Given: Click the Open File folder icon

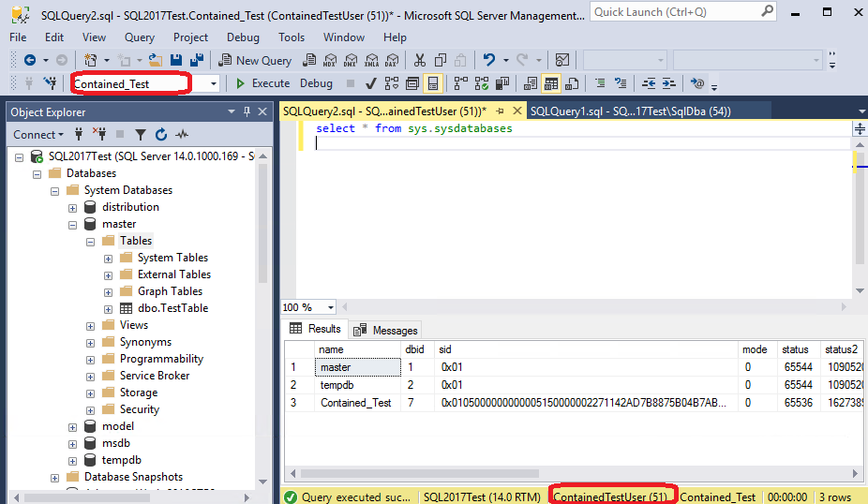Looking at the screenshot, I should coord(156,60).
